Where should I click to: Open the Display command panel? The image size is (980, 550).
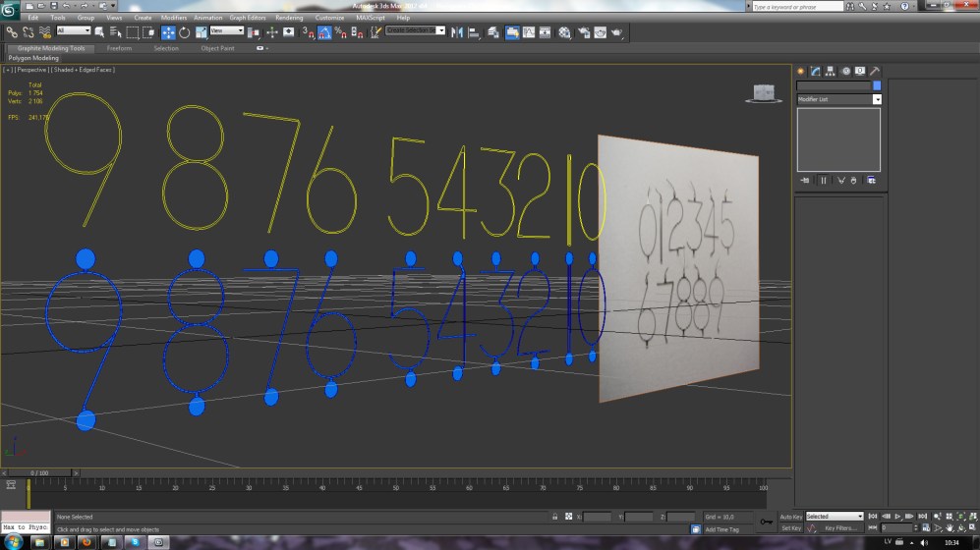tap(859, 71)
